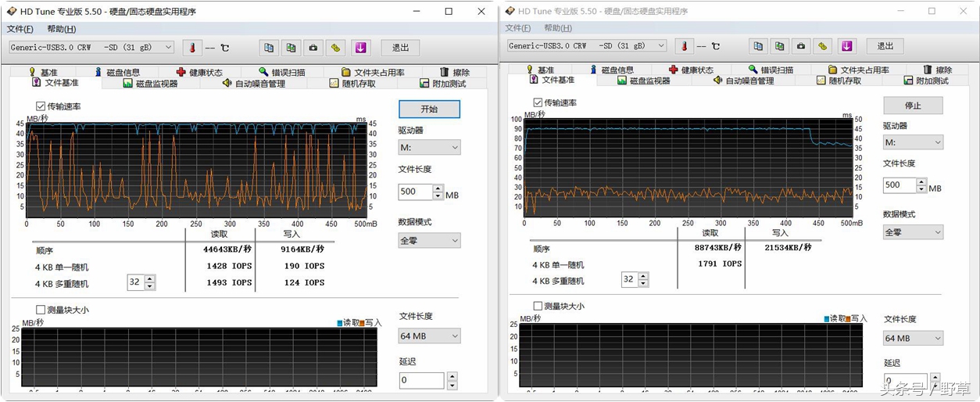Open the 64 MB file length dropdown in right window
The image size is (980, 402).
[x=913, y=338]
